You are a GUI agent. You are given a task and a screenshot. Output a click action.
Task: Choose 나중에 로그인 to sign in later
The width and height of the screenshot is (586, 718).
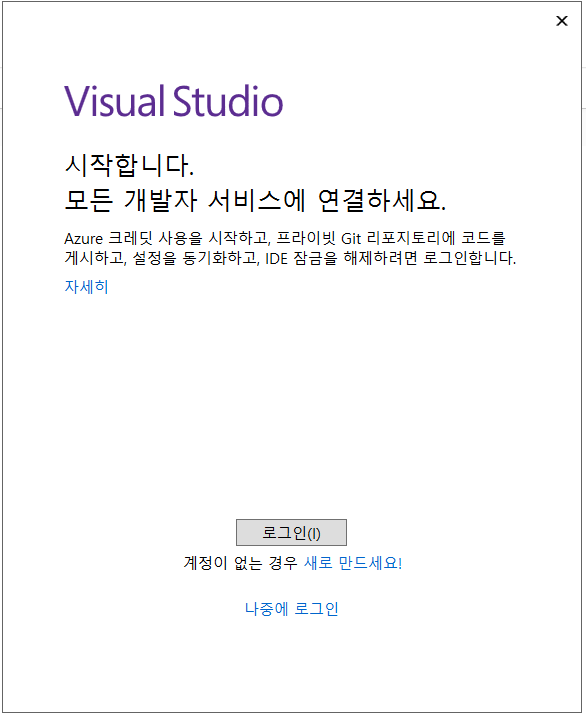click(292, 609)
